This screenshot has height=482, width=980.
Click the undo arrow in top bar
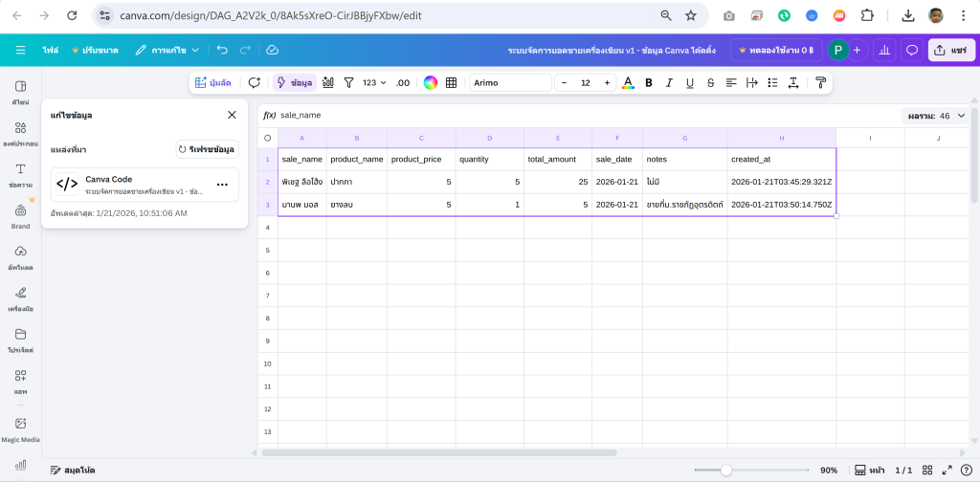pos(222,50)
